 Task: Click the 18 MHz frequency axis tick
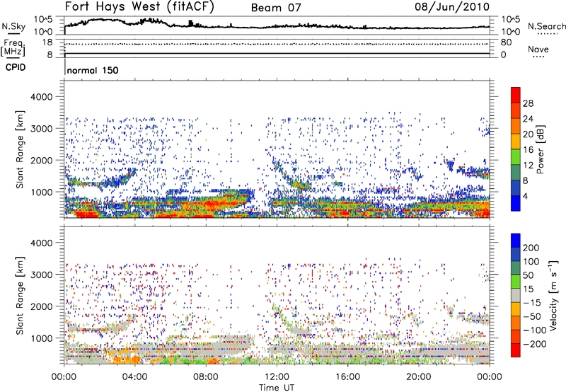[x=47, y=42]
